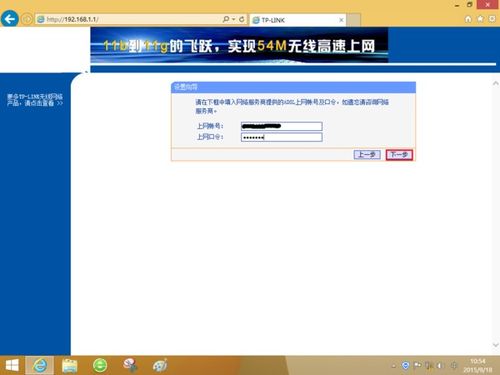Open the address bar dropdown arrow
500x375 pixels.
pyautogui.click(x=234, y=19)
